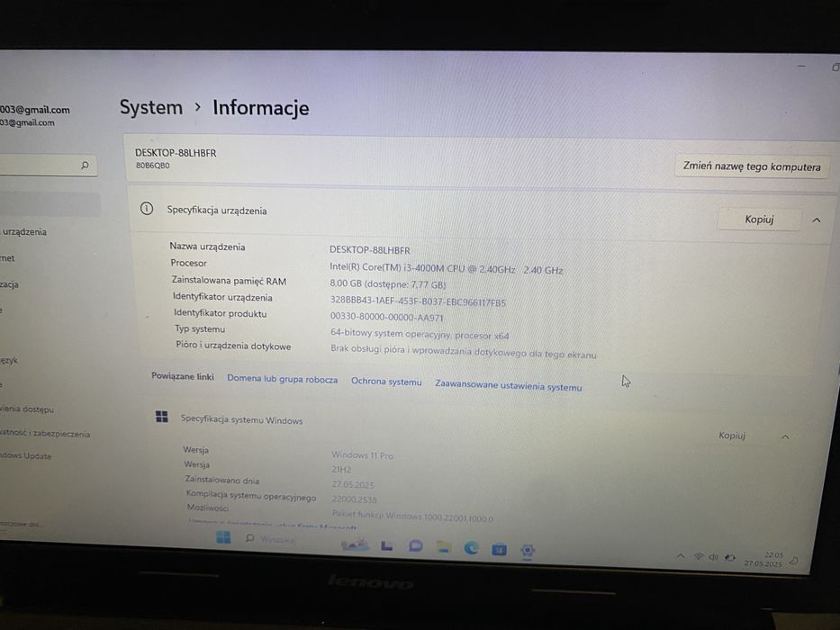Click the 64-bitowy system operacyjny text
840x630 pixels.
click(420, 334)
